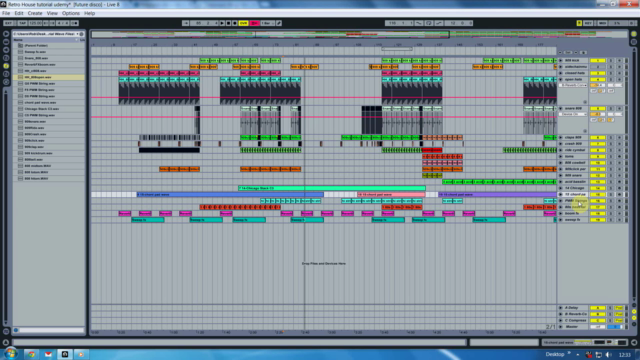This screenshot has width=640, height=360.
Task: Solo the 808 kick track
Action: [x=611, y=60]
